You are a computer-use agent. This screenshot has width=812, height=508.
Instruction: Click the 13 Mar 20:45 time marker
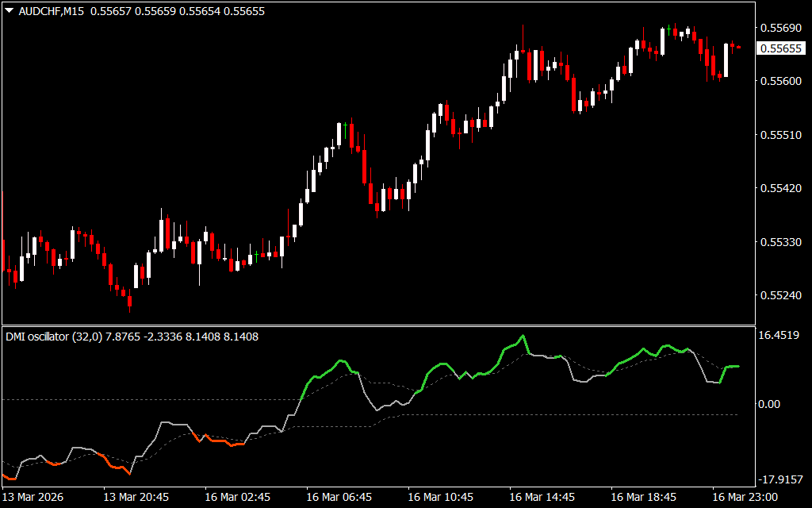click(x=136, y=497)
